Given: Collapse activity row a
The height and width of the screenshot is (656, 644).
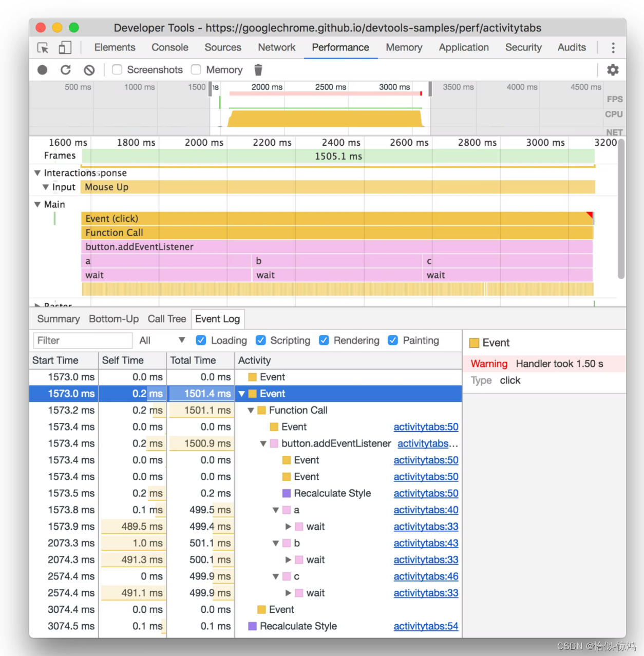Looking at the screenshot, I should point(276,510).
